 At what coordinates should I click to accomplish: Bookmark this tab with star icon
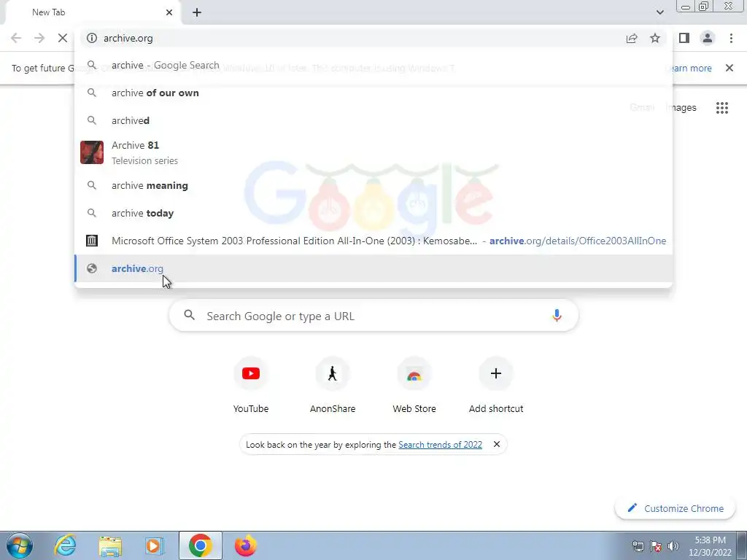pos(655,38)
